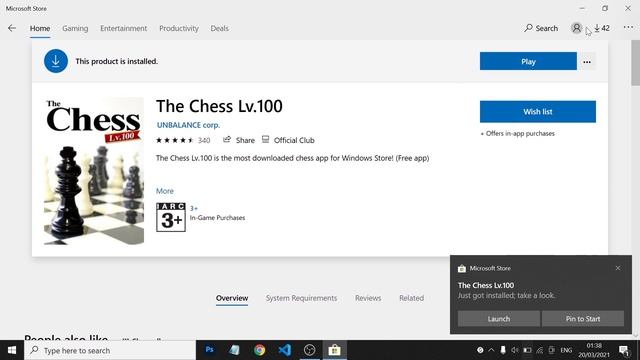Dismiss the Microsoft Store notification
640x360 pixels.
(618, 268)
